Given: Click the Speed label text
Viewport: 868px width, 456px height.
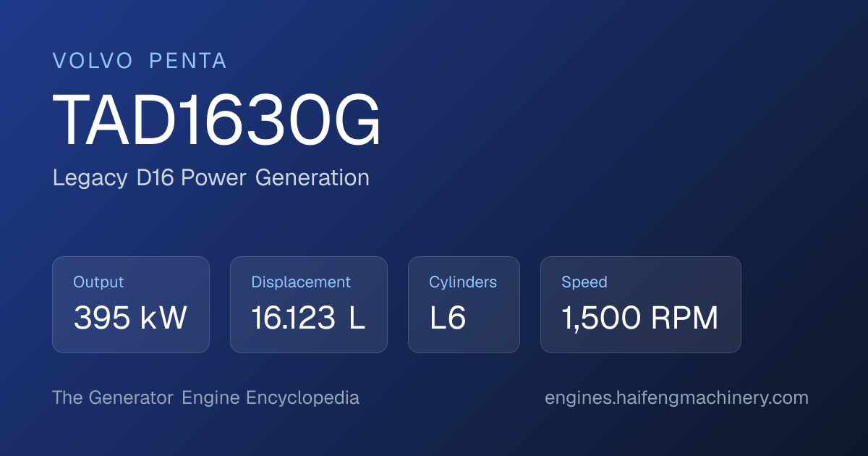Looking at the screenshot, I should click(584, 282).
